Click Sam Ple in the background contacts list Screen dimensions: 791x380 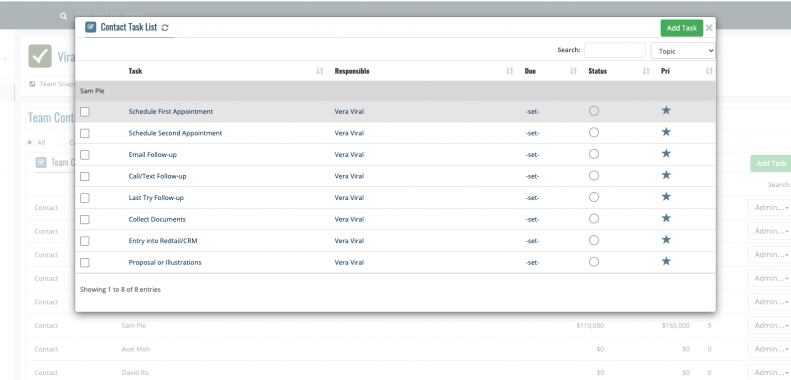(x=134, y=325)
